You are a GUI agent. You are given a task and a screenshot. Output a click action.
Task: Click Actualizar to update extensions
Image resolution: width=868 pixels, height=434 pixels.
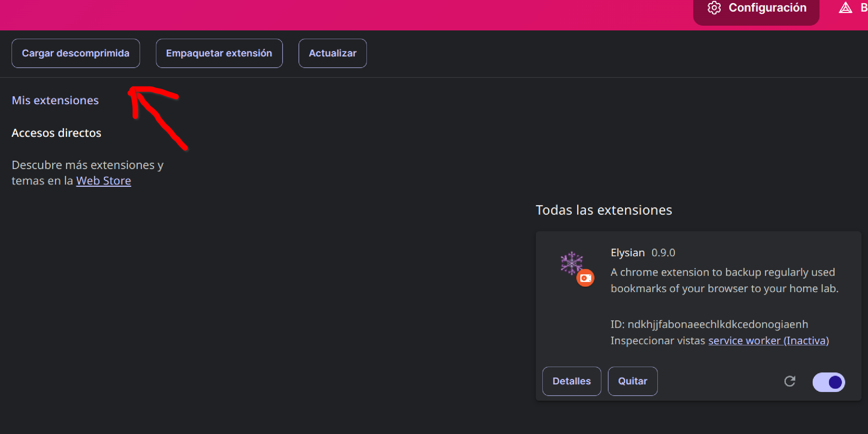[x=332, y=53]
